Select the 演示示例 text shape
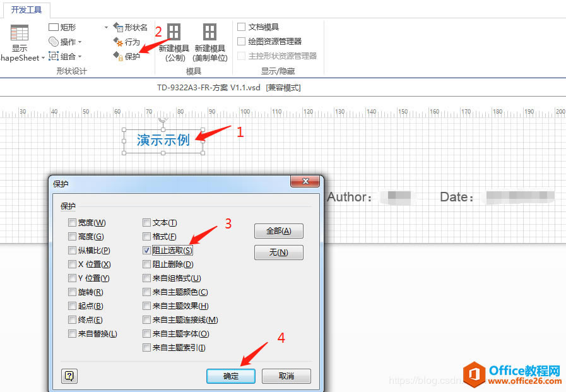The image size is (566, 392). (x=163, y=140)
